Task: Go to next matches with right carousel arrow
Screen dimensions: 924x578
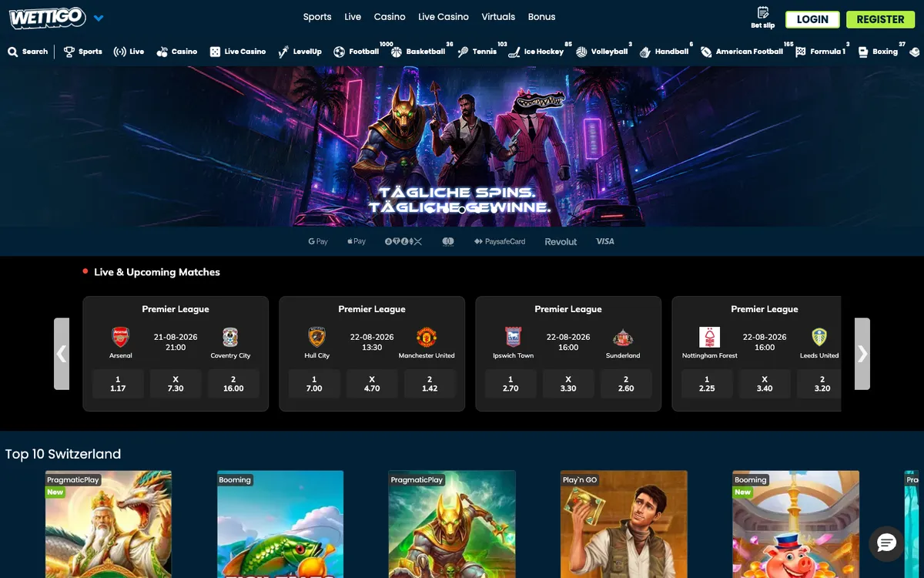Action: tap(862, 354)
